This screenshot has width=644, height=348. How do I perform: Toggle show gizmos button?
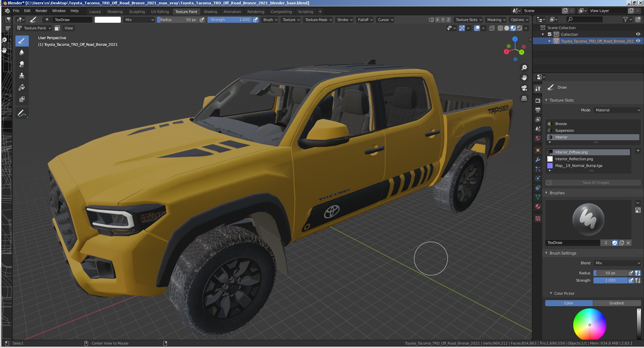point(462,28)
